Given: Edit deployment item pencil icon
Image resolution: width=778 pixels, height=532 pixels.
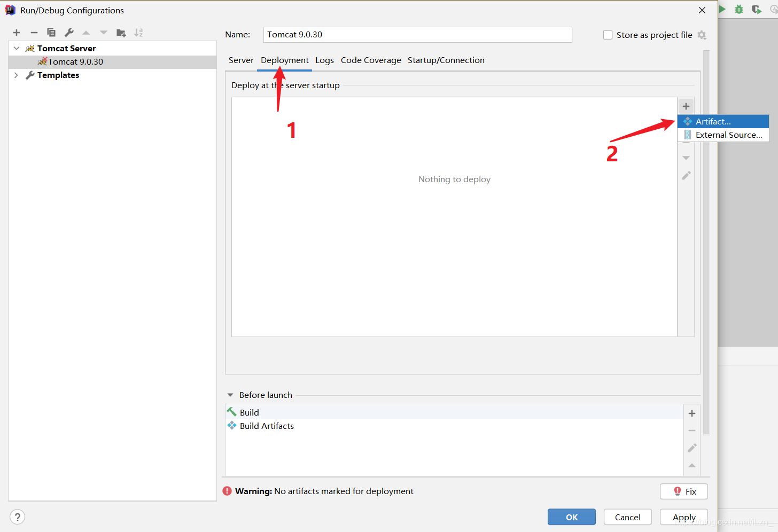Looking at the screenshot, I should [x=686, y=176].
